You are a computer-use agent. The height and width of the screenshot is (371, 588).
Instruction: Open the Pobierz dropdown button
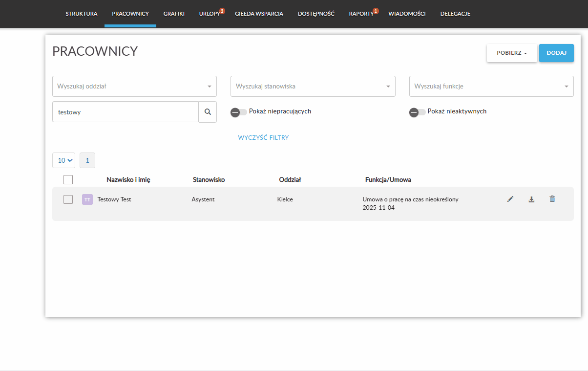(511, 53)
